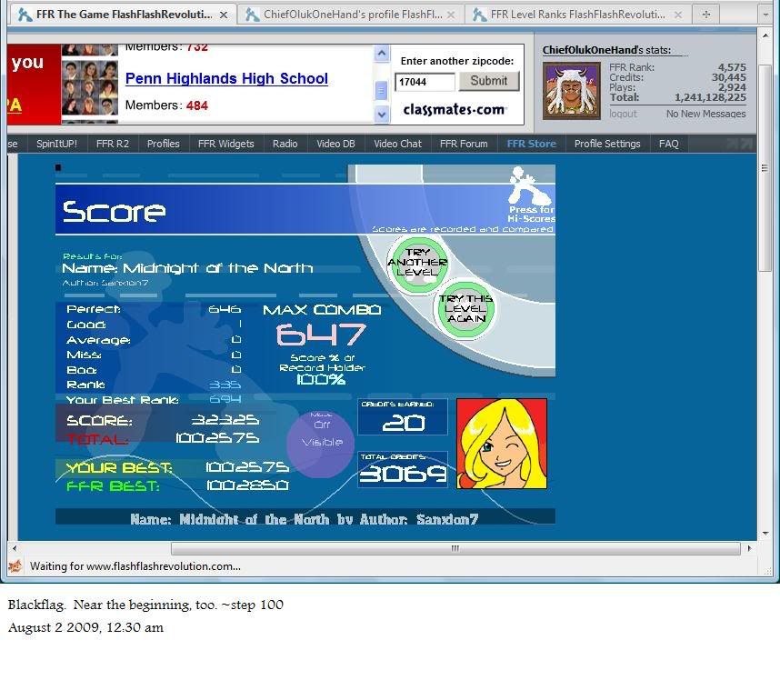Click the Try Another Level circle button
This screenshot has height=700, width=780.
[x=418, y=262]
